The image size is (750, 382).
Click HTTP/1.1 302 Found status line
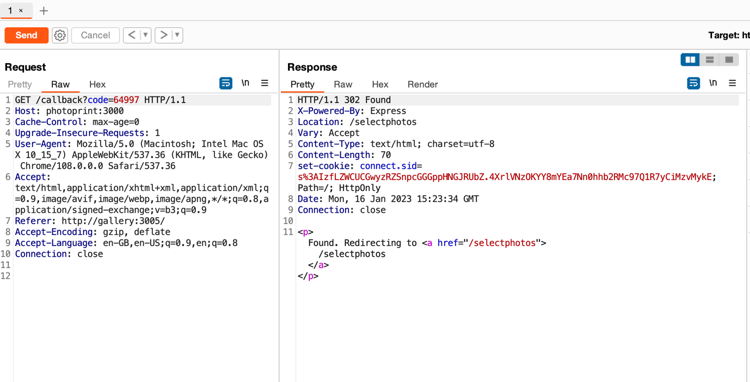(x=344, y=100)
